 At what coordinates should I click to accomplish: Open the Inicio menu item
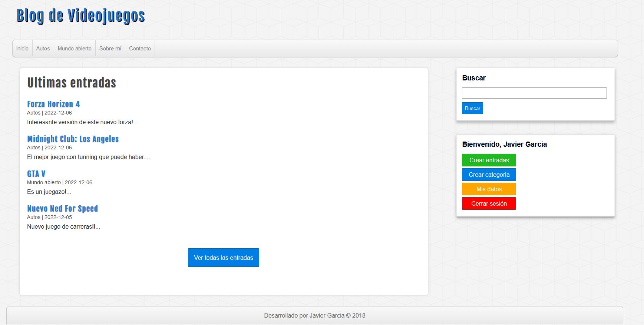(22, 49)
